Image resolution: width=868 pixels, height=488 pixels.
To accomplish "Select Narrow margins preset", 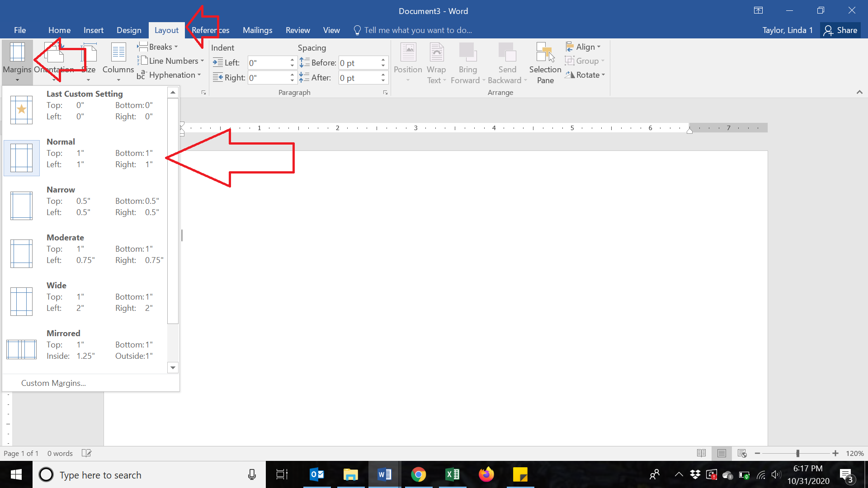I will [x=85, y=201].
